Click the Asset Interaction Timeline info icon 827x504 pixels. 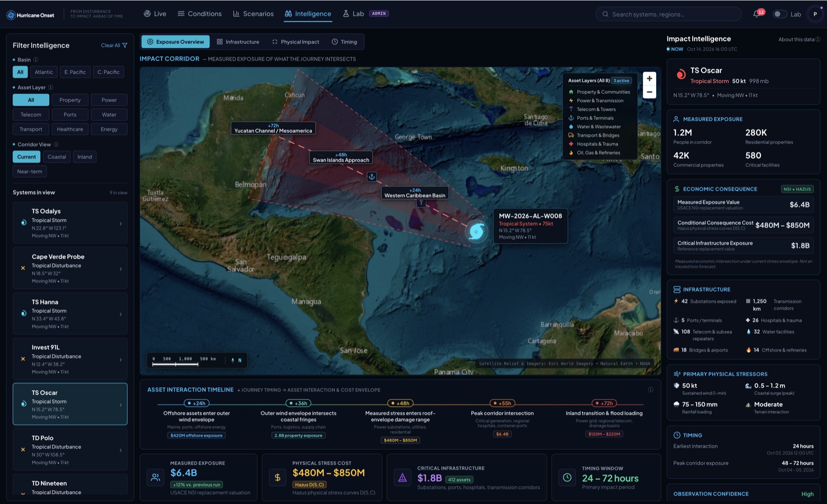tap(650, 390)
